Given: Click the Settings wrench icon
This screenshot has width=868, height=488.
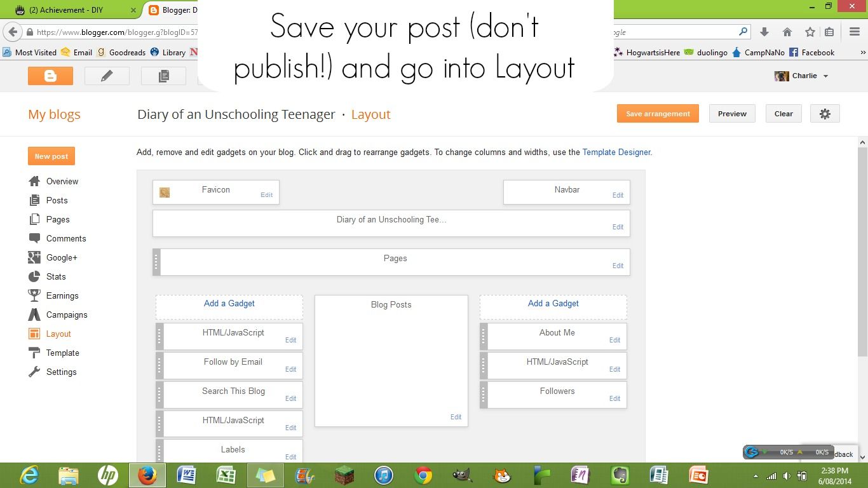Looking at the screenshot, I should coord(36,372).
